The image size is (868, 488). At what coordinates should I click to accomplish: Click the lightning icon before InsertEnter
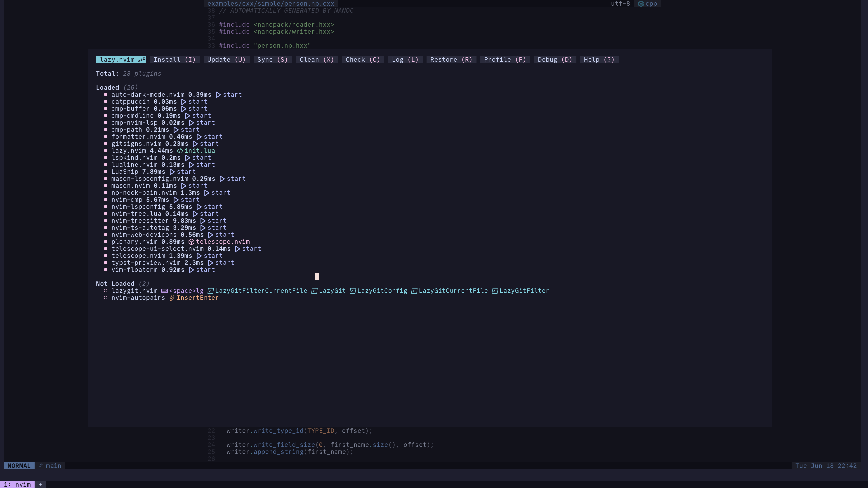tap(172, 298)
